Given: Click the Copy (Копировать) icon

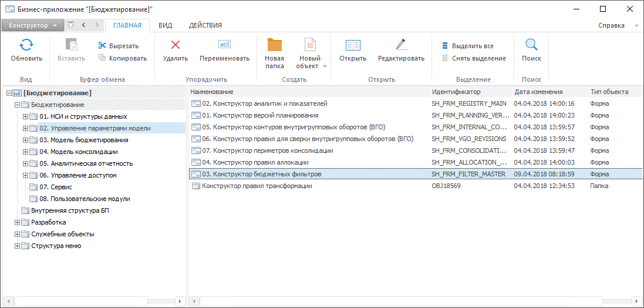Looking at the screenshot, I should coord(102,58).
